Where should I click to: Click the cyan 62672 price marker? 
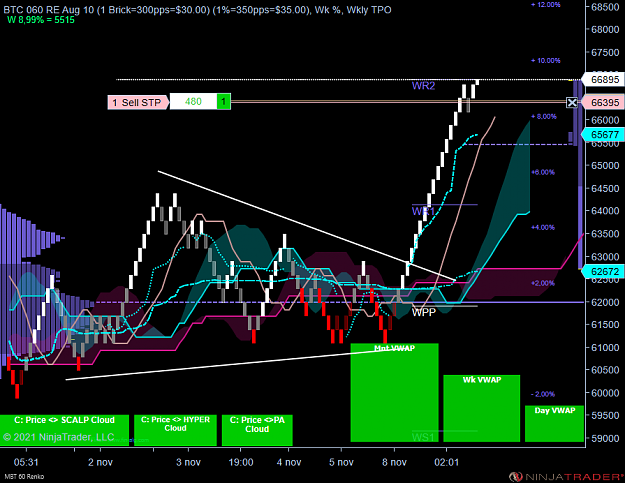tap(603, 271)
